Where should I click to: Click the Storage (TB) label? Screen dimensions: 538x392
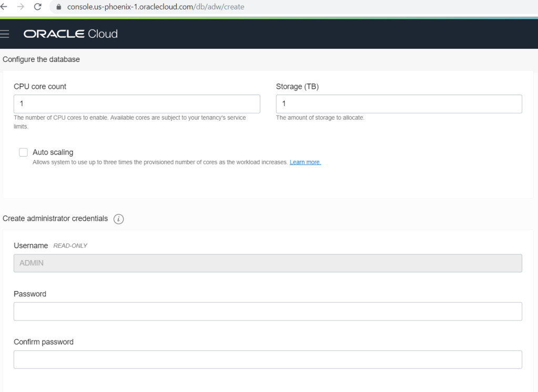[297, 87]
